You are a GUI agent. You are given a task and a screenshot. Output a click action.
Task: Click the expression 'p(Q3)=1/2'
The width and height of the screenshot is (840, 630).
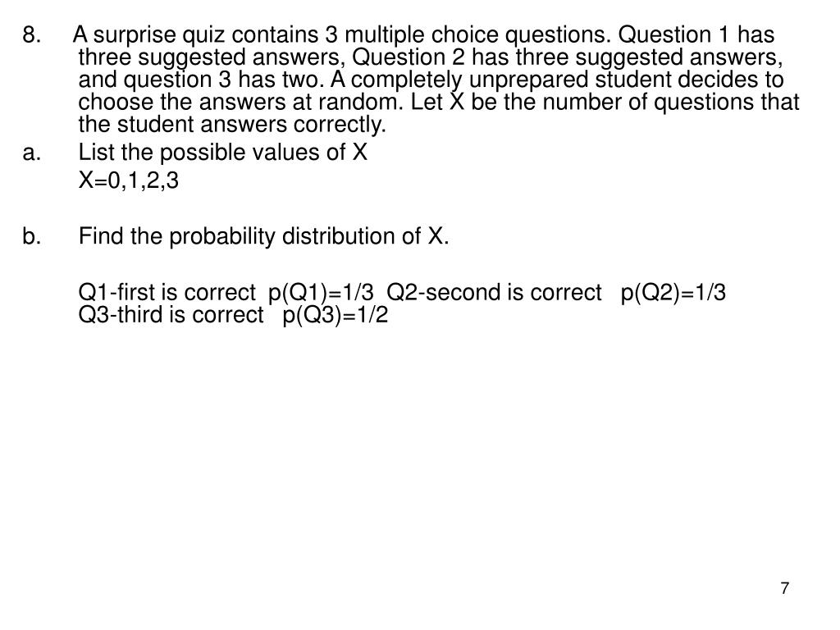point(335,316)
